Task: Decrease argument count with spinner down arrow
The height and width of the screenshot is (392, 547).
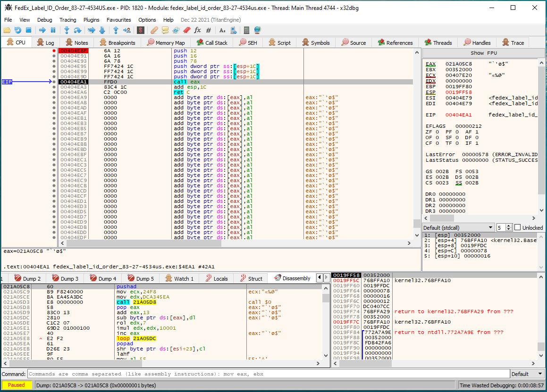Action: coord(509,229)
